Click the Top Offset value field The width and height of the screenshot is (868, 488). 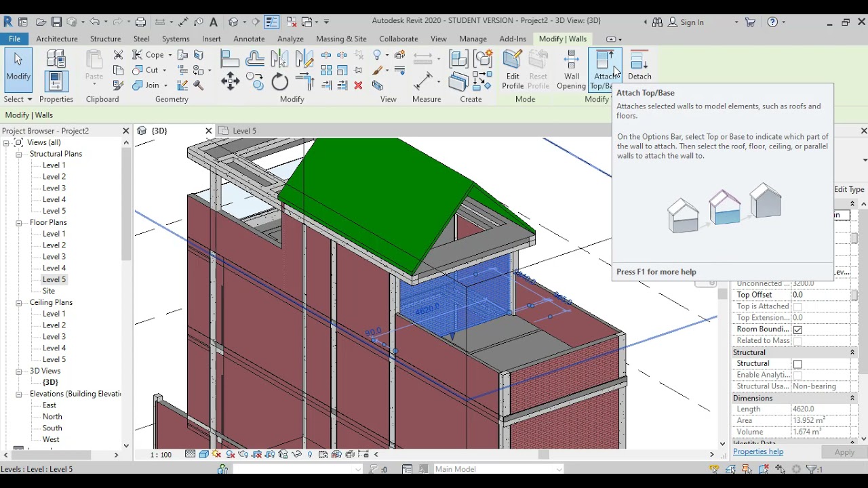(x=821, y=296)
